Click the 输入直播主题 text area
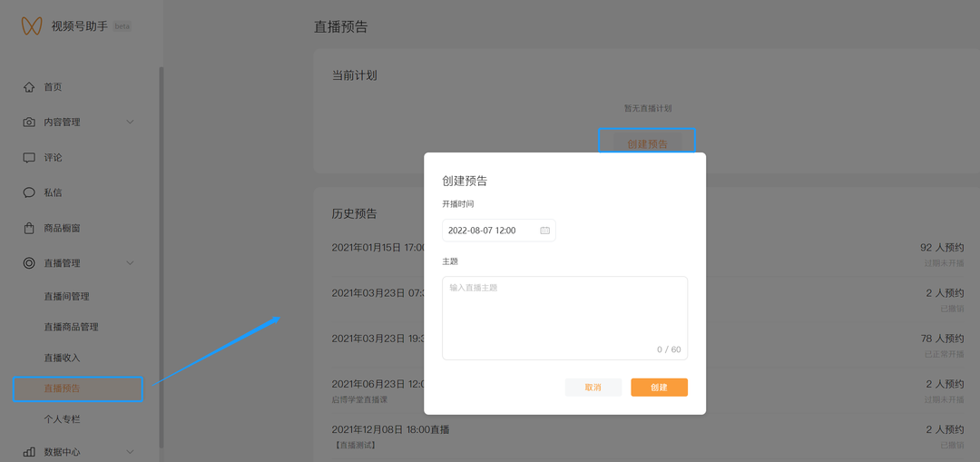The width and height of the screenshot is (980, 462). tap(564, 318)
